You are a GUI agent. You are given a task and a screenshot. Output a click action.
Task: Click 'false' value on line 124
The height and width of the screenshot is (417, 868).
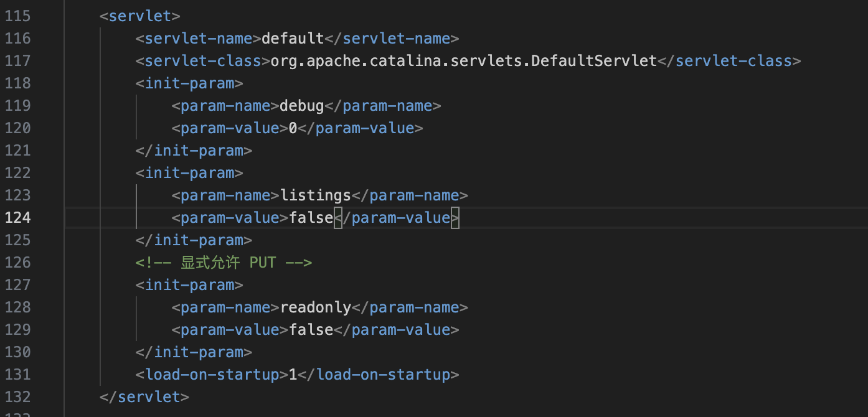pos(311,218)
